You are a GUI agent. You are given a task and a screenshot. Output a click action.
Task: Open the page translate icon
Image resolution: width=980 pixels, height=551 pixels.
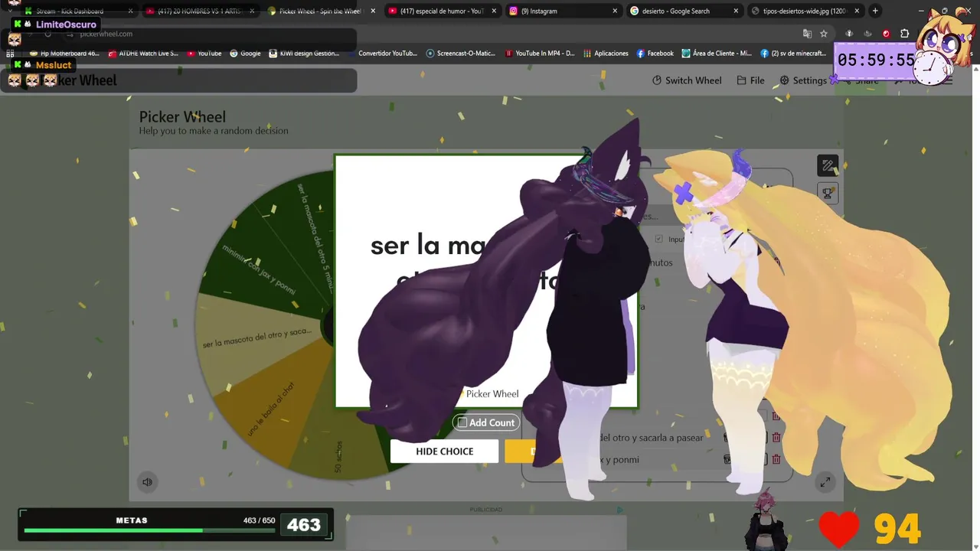click(807, 34)
